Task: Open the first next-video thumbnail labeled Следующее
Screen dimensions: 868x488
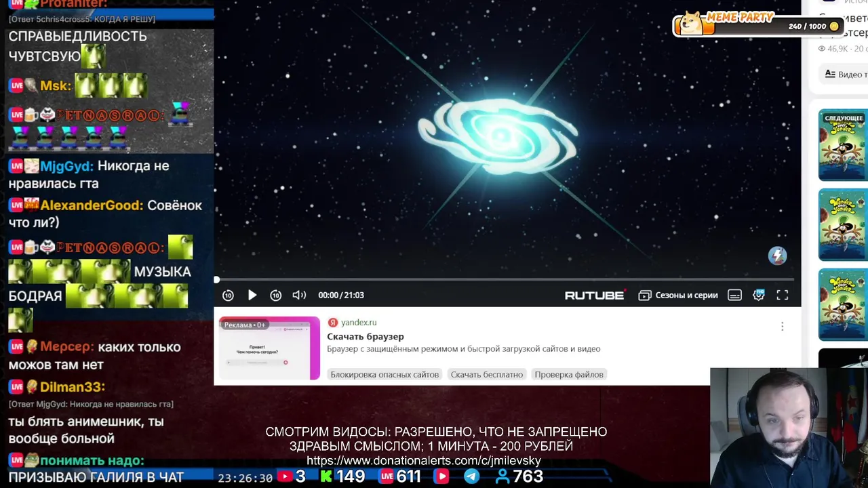Action: pyautogui.click(x=842, y=145)
